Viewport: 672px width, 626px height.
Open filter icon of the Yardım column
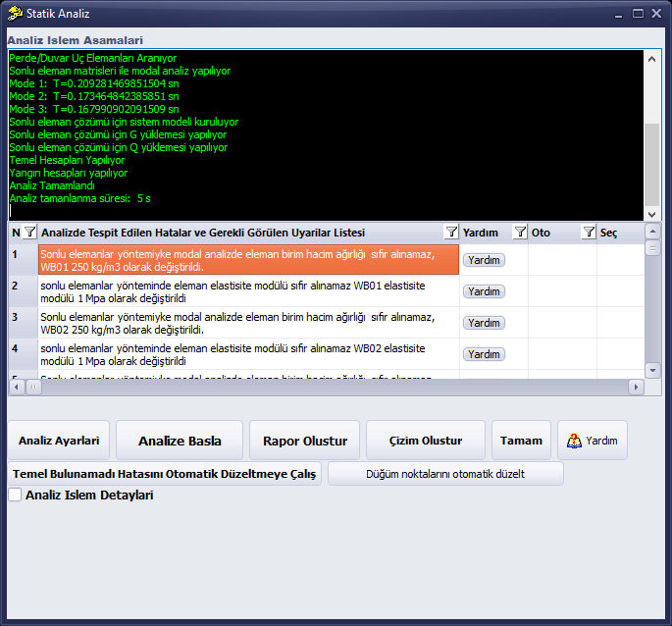click(520, 232)
